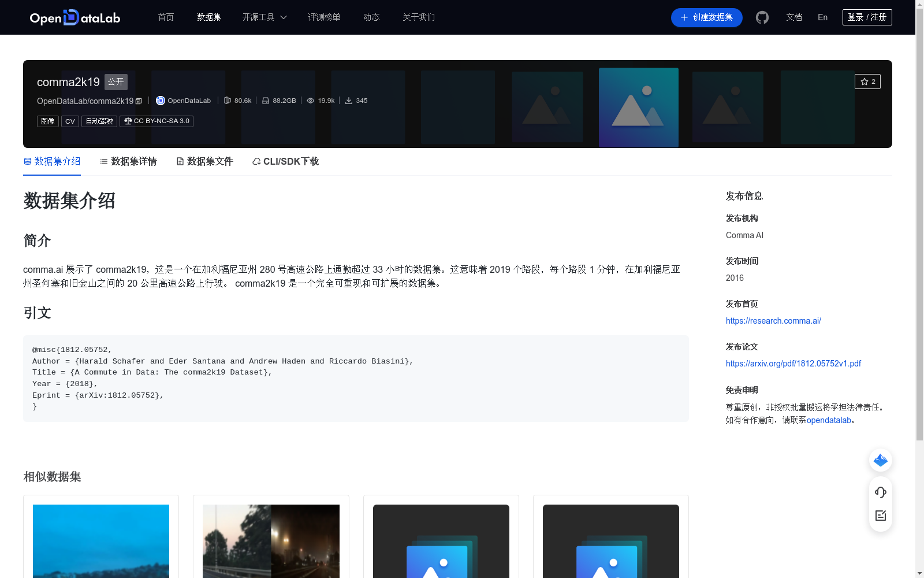Click the citation code block
Viewport: 924px width, 578px height.
(x=356, y=379)
